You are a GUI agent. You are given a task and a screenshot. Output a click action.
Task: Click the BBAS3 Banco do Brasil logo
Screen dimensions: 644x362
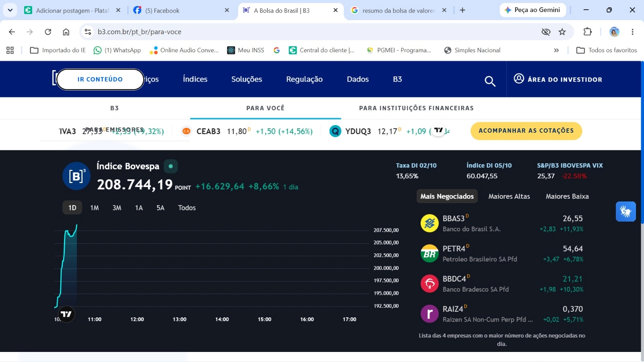point(429,223)
